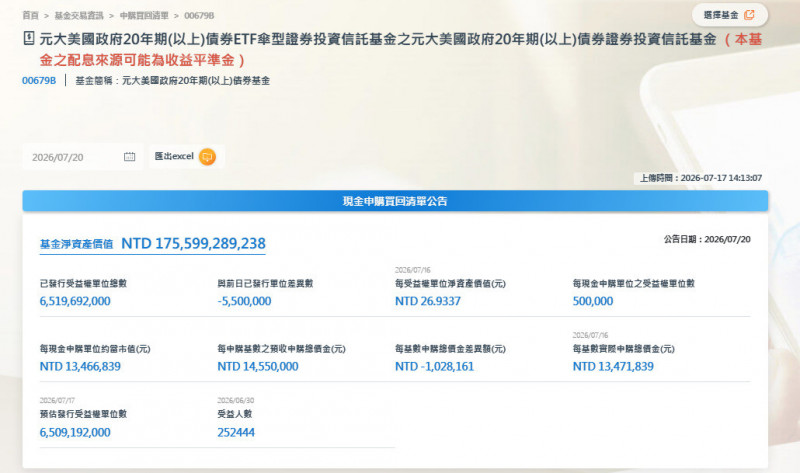Click the value 500,000
This screenshot has height=473, width=800.
click(593, 301)
